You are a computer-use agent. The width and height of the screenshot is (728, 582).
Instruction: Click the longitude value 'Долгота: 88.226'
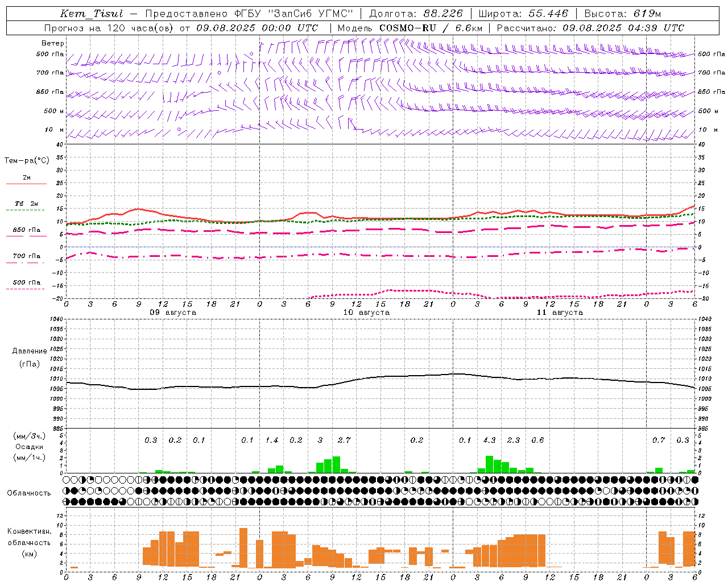tap(416, 14)
